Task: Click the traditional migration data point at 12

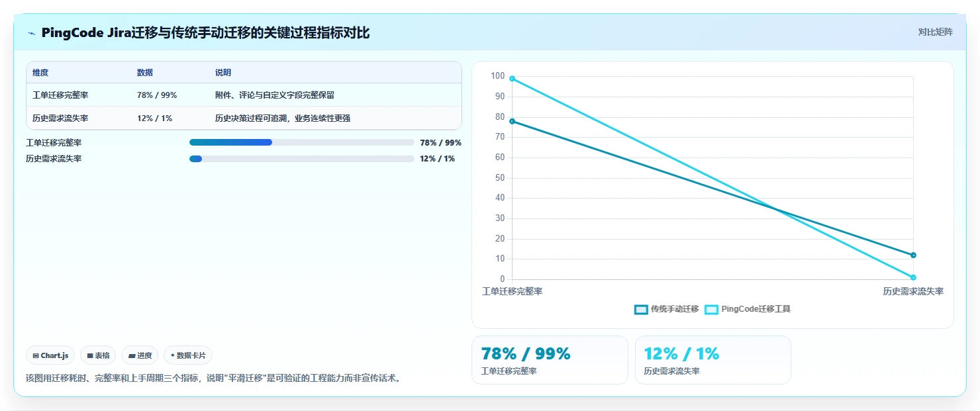Action: click(913, 255)
